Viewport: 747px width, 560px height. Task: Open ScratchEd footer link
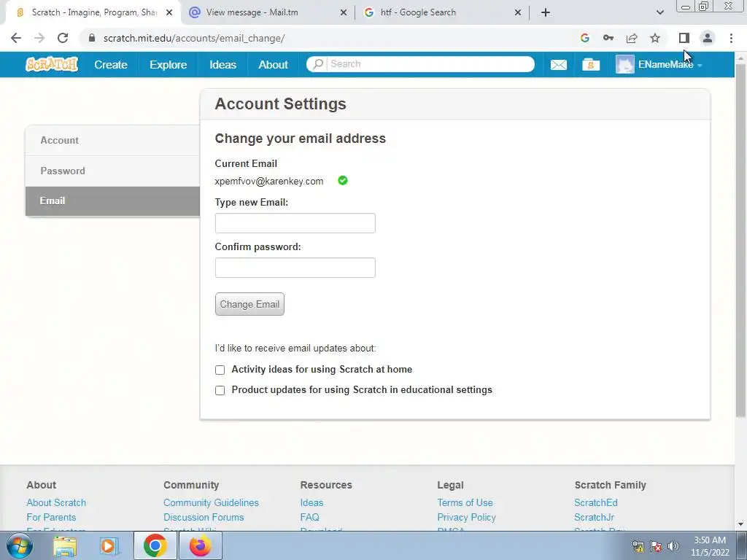point(595,502)
